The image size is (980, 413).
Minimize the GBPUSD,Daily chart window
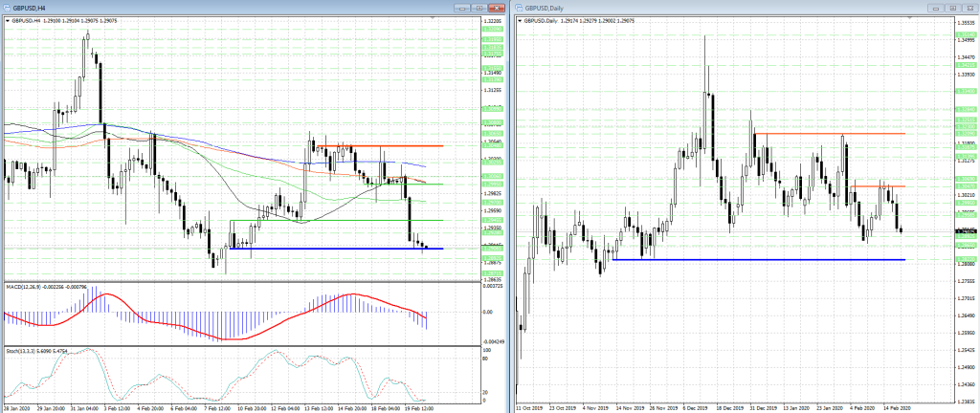938,7
